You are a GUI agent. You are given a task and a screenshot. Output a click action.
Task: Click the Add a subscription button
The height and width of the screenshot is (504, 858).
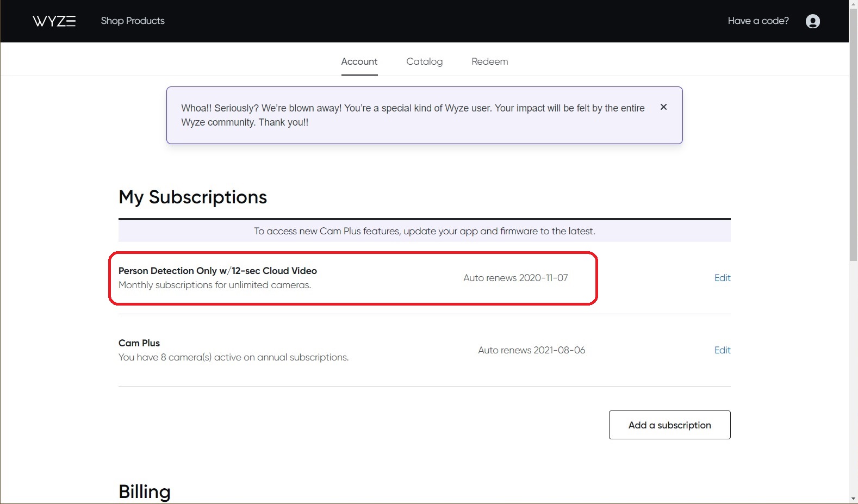click(669, 425)
